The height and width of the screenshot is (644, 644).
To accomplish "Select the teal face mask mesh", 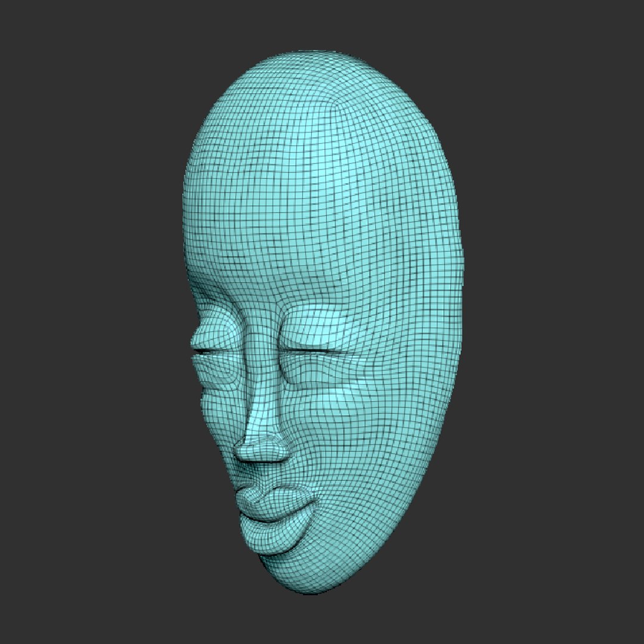I will coord(323,322).
